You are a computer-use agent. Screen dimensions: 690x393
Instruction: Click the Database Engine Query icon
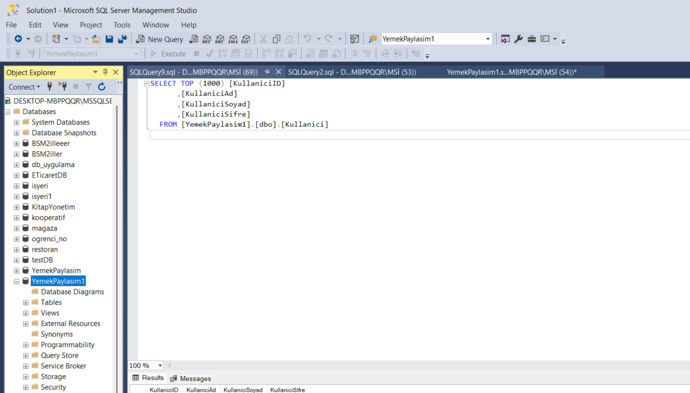tap(194, 39)
